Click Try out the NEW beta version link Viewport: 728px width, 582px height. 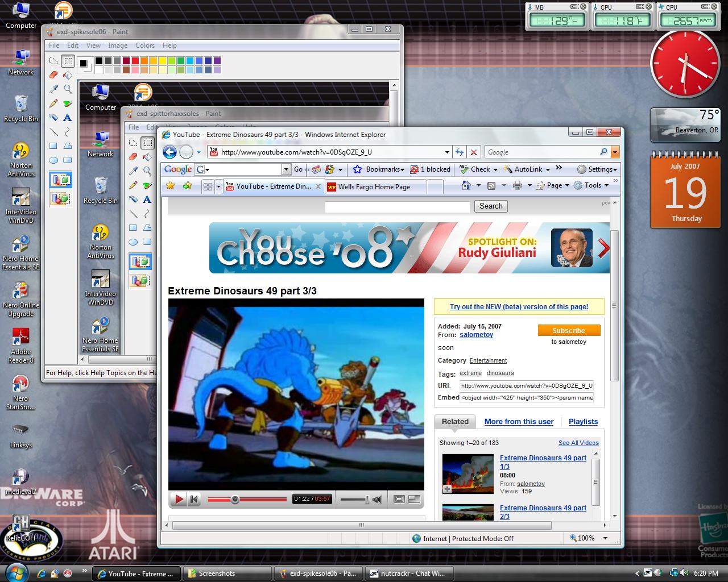point(519,307)
